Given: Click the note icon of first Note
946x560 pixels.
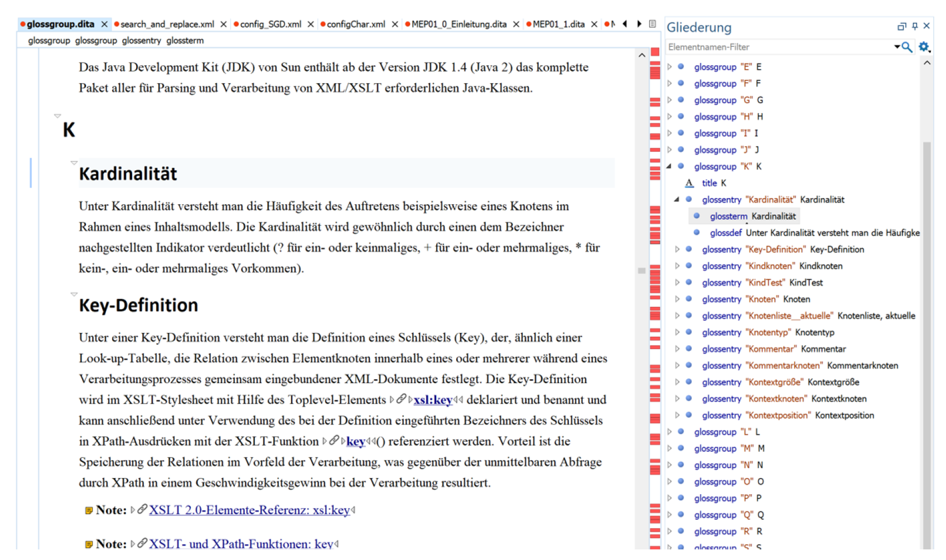Looking at the screenshot, I should click(x=89, y=510).
